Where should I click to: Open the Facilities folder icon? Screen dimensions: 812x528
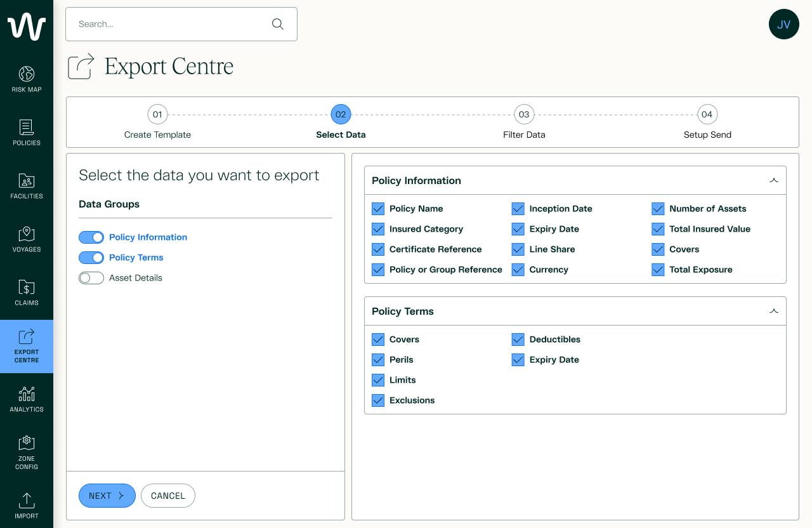click(x=27, y=180)
